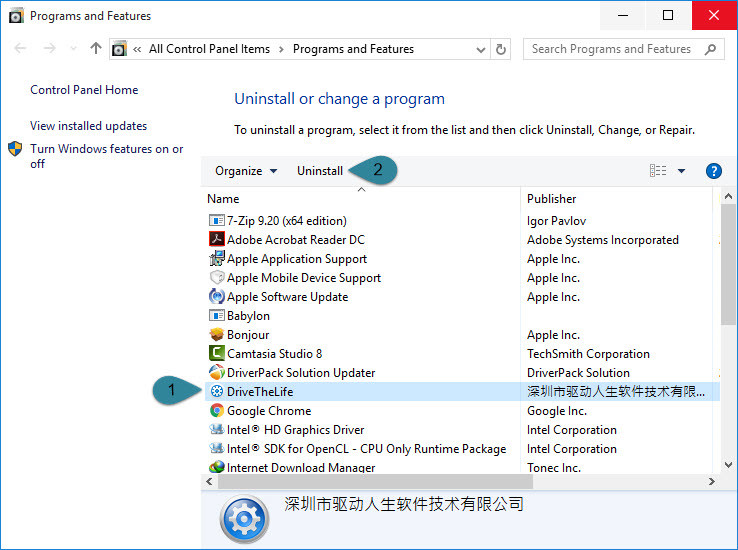
Task: Click the forward navigation arrow
Action: (x=49, y=48)
